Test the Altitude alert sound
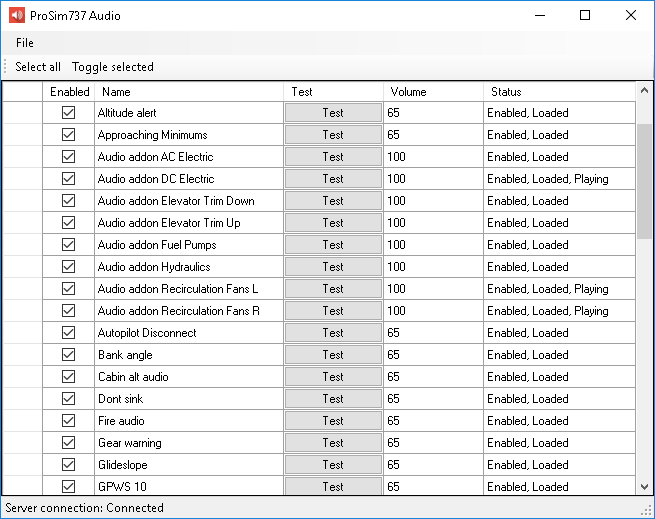Image resolution: width=655 pixels, height=519 pixels. 333,113
